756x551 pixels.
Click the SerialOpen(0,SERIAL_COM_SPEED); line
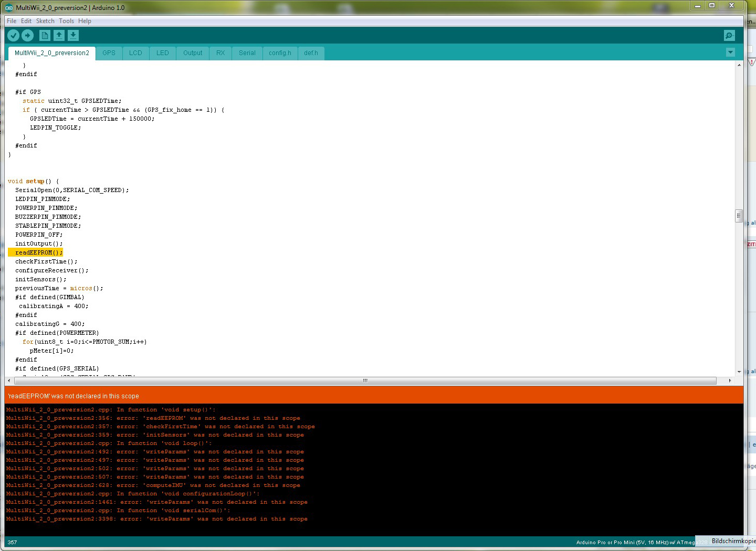point(72,190)
